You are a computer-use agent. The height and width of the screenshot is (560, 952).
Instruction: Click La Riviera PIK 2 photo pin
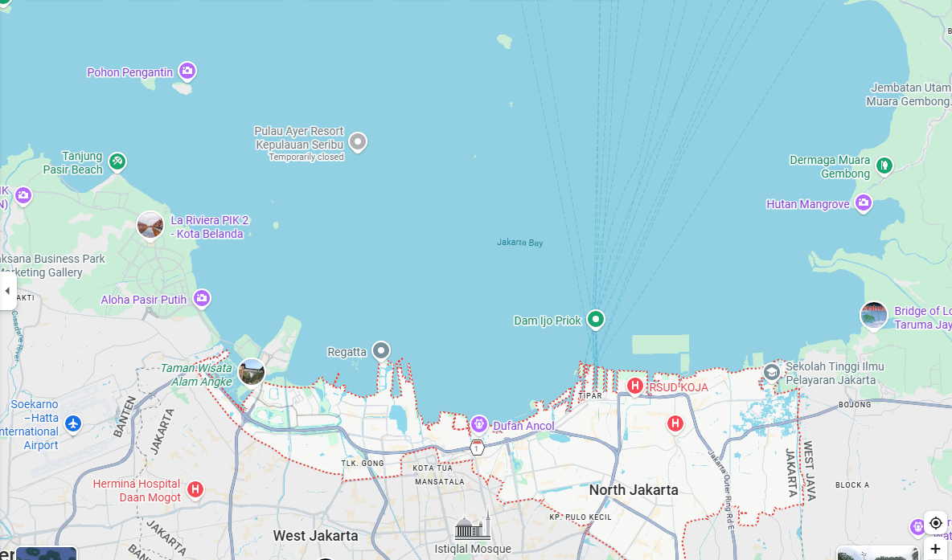point(150,227)
